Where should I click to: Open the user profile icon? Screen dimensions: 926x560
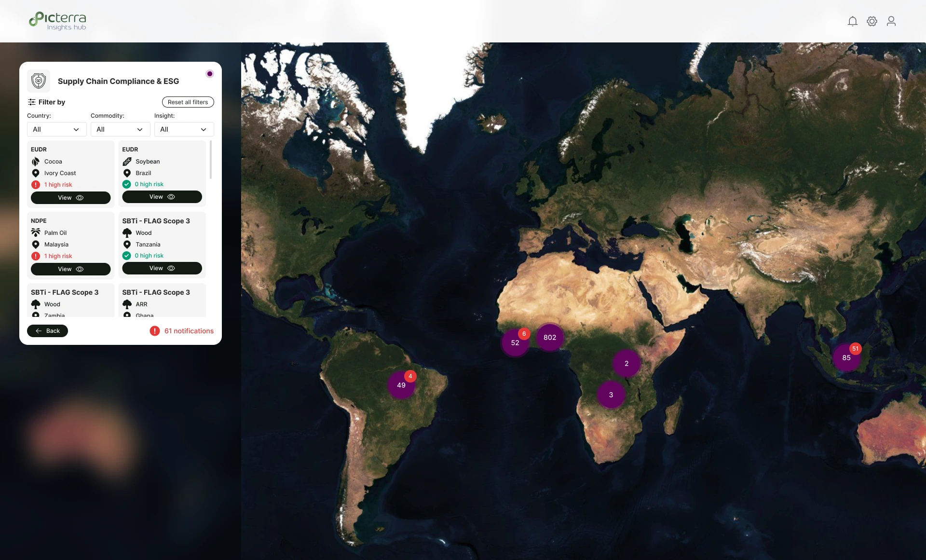pos(891,21)
